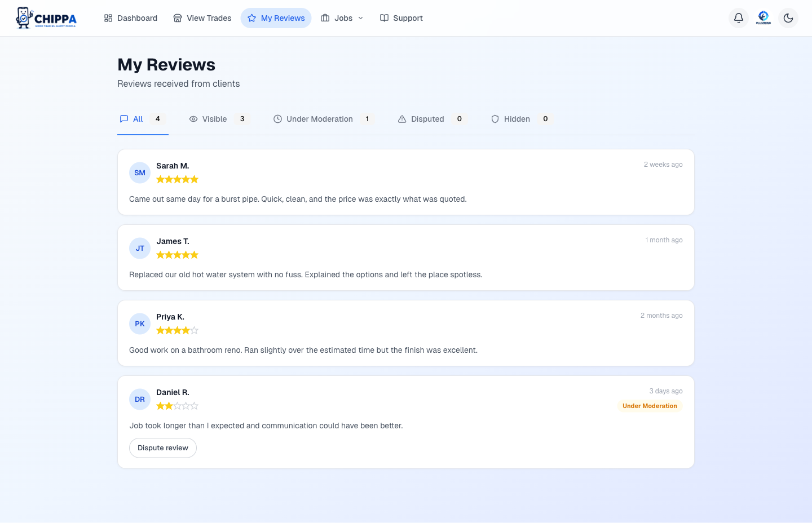Open the Disputed tab
Viewport: 812px width, 523px height.
433,119
